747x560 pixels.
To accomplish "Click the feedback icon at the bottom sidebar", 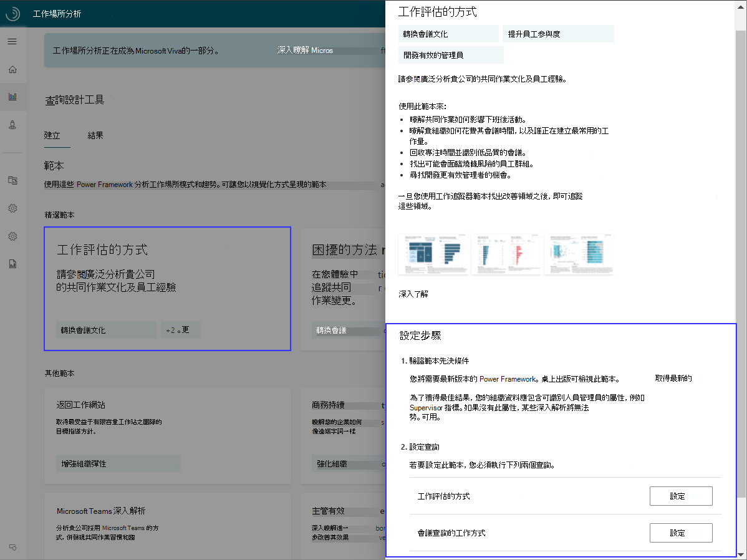I will tap(12, 546).
